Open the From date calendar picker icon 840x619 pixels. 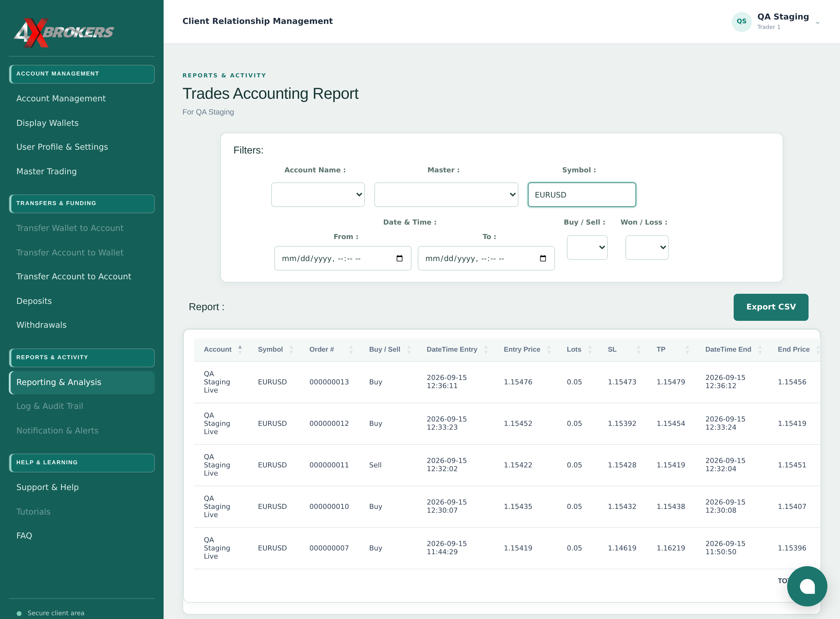click(399, 258)
